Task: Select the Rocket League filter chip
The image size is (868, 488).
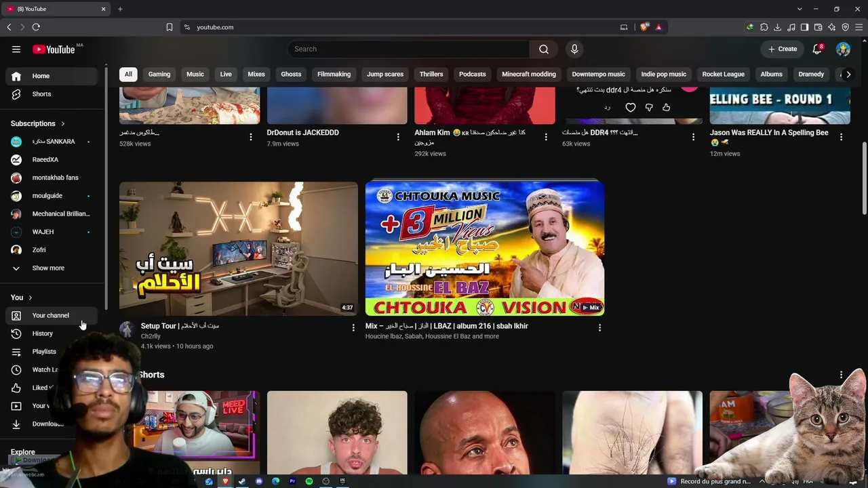Action: [724, 75]
